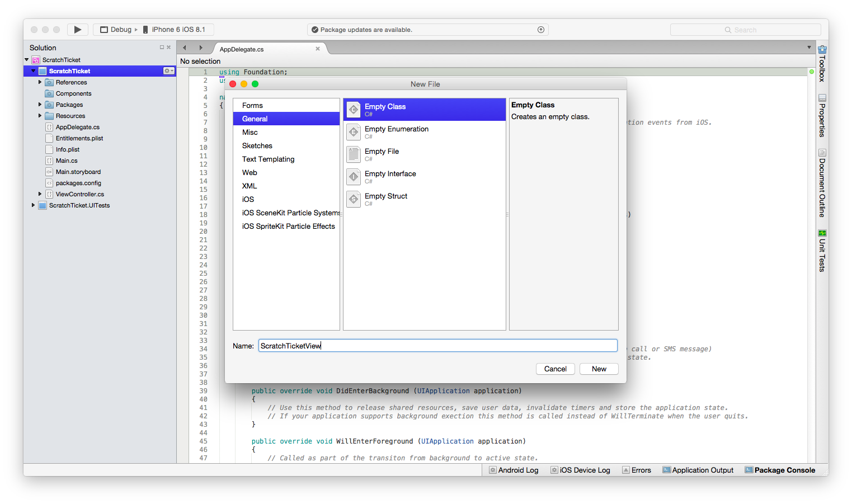Click inside the Name field showing ScratchTicketView
Image resolution: width=852 pixels, height=504 pixels.
click(x=437, y=345)
